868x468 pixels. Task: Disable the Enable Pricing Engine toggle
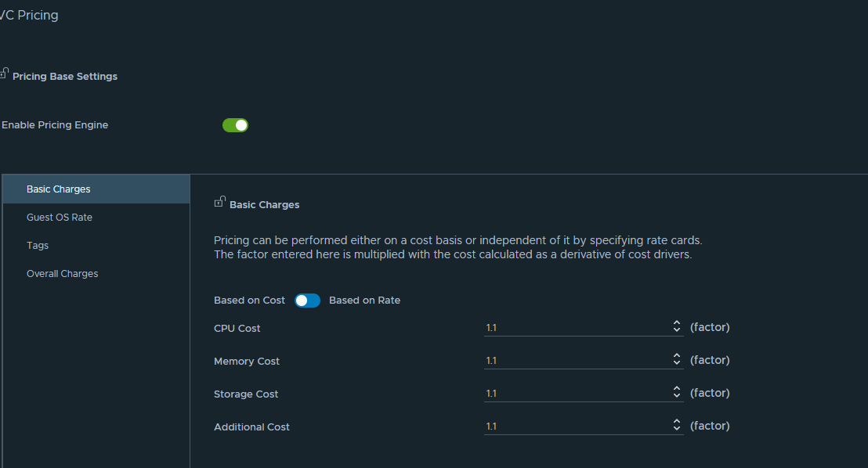click(235, 125)
